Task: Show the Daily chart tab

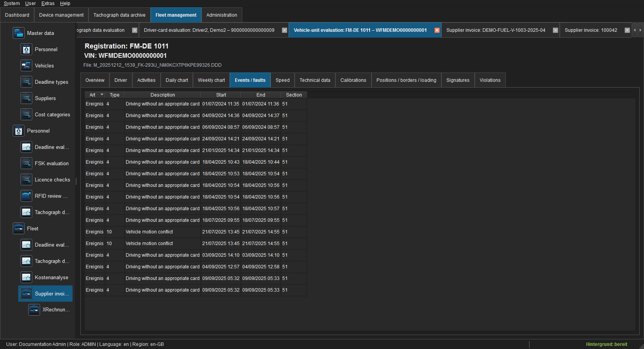Action: [x=177, y=80]
